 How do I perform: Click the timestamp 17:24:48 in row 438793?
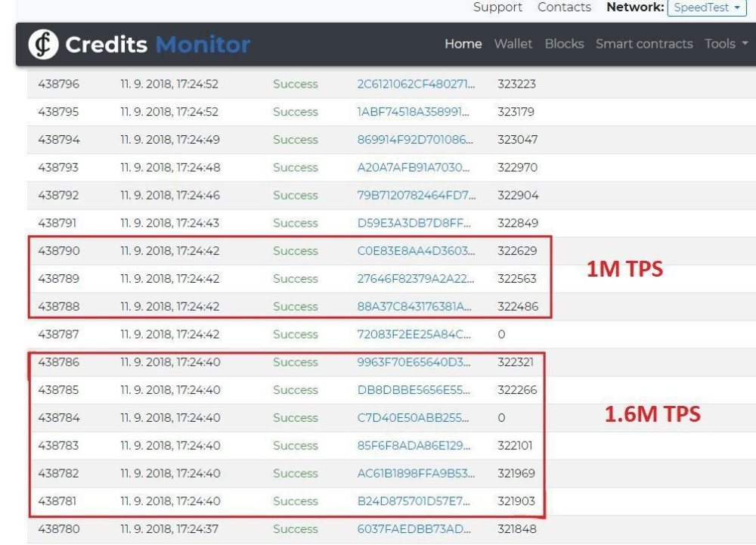point(198,168)
